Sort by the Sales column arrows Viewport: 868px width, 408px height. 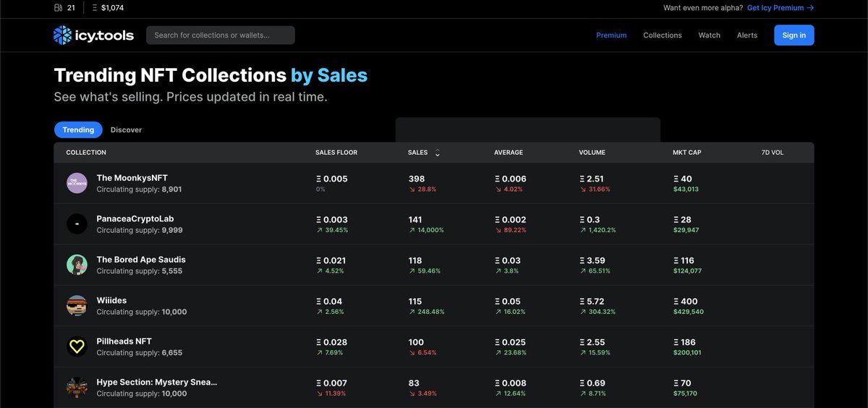pyautogui.click(x=437, y=153)
